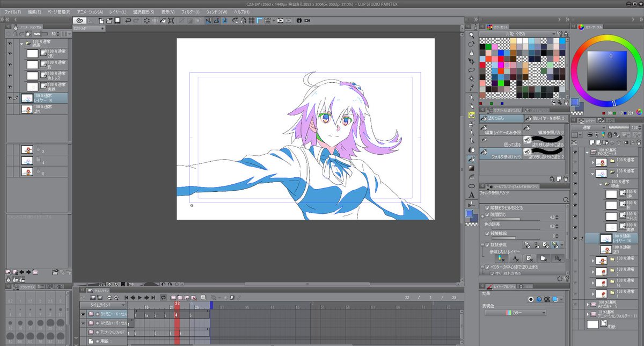Click the first 参照しないレイヤー exclusion icon
This screenshot has height=346, width=644.
pos(501,258)
